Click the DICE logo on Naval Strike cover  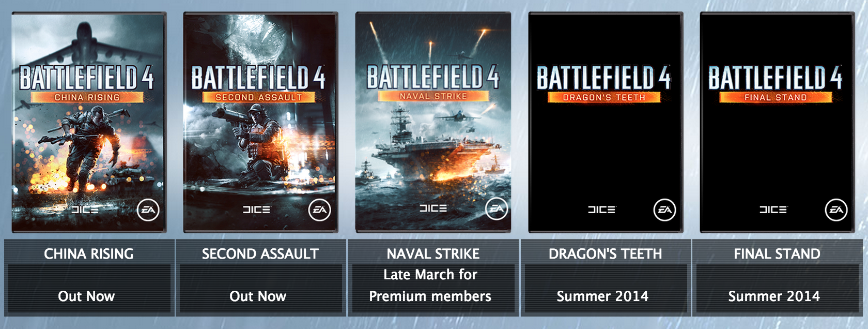point(433,208)
